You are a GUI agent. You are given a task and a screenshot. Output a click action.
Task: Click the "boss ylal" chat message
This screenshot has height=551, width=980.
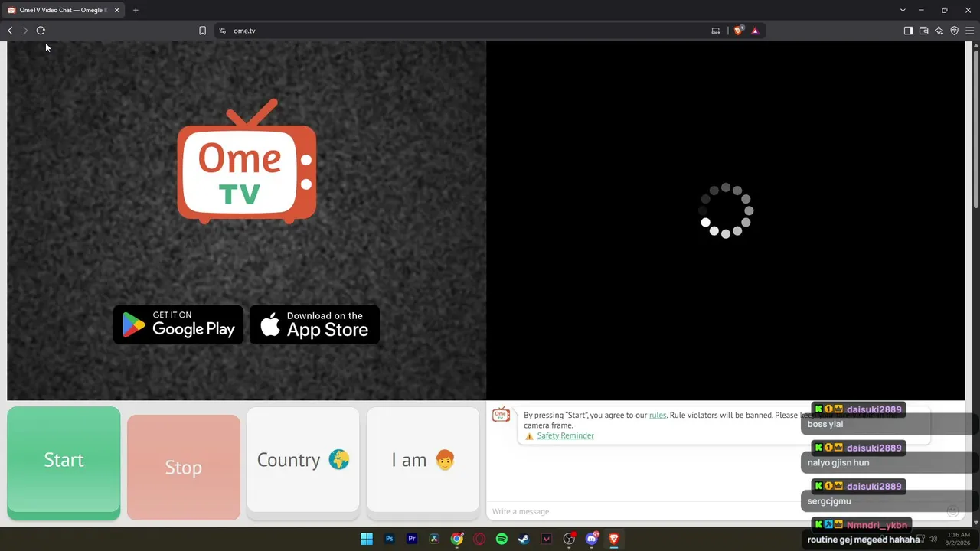825,425
